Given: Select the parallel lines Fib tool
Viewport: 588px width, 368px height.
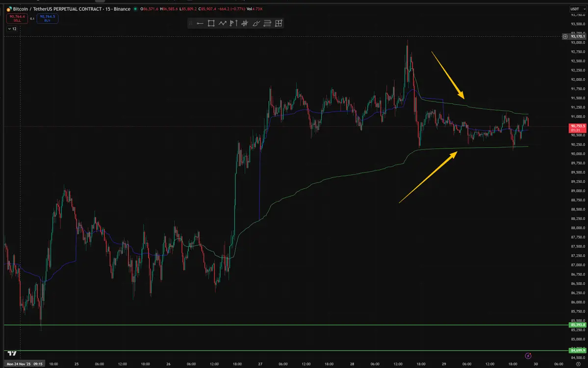Looking at the screenshot, I should pos(267,23).
